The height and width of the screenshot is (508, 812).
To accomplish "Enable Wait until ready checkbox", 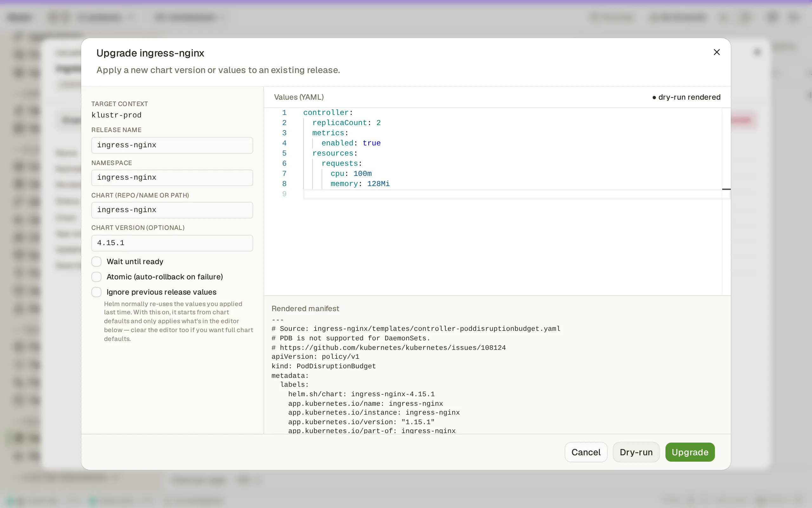I will (96, 261).
